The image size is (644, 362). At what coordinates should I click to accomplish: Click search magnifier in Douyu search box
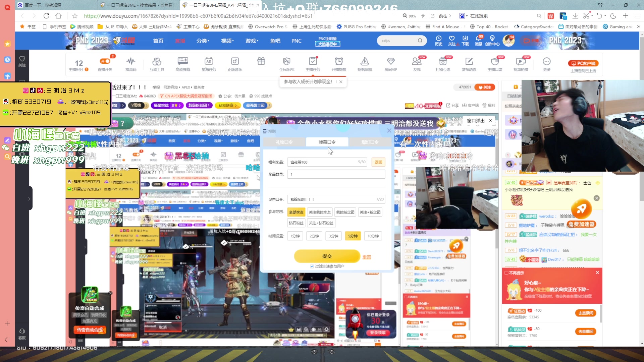[420, 41]
